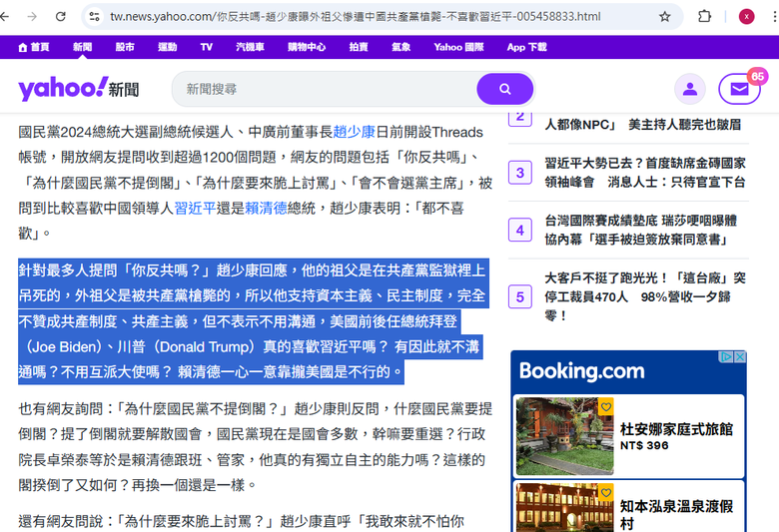Image resolution: width=779 pixels, height=532 pixels.
Task: Open the mail icon with 65 badge
Action: point(739,90)
